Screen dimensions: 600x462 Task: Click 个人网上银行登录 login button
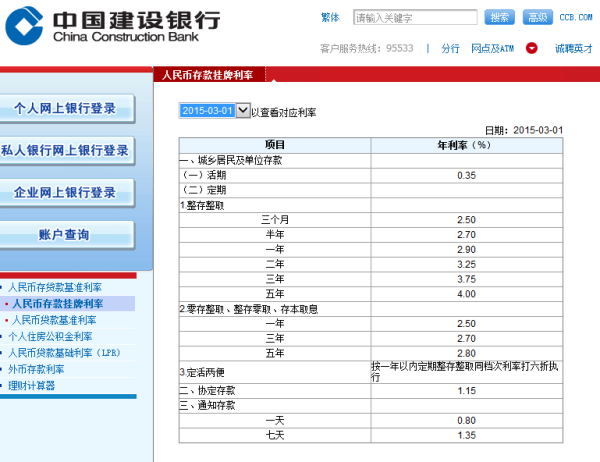(x=65, y=109)
